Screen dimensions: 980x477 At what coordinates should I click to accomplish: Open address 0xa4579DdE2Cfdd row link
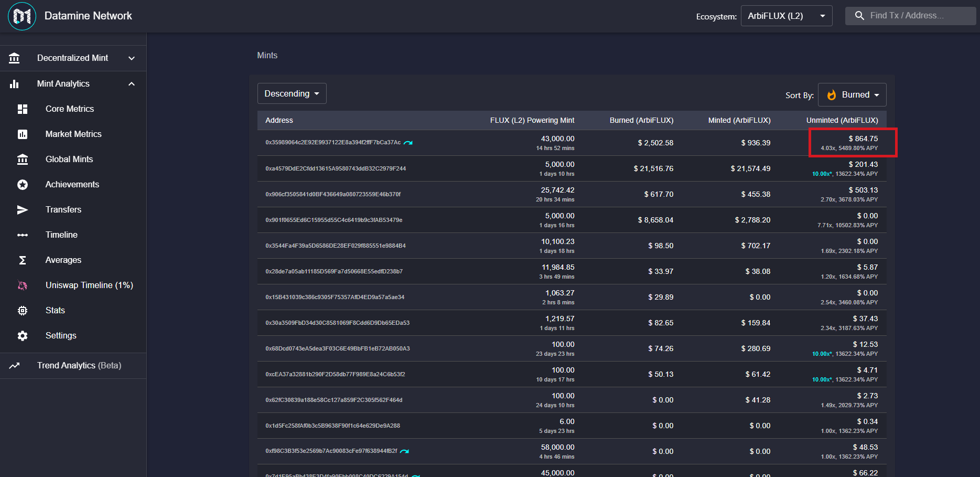tap(336, 168)
